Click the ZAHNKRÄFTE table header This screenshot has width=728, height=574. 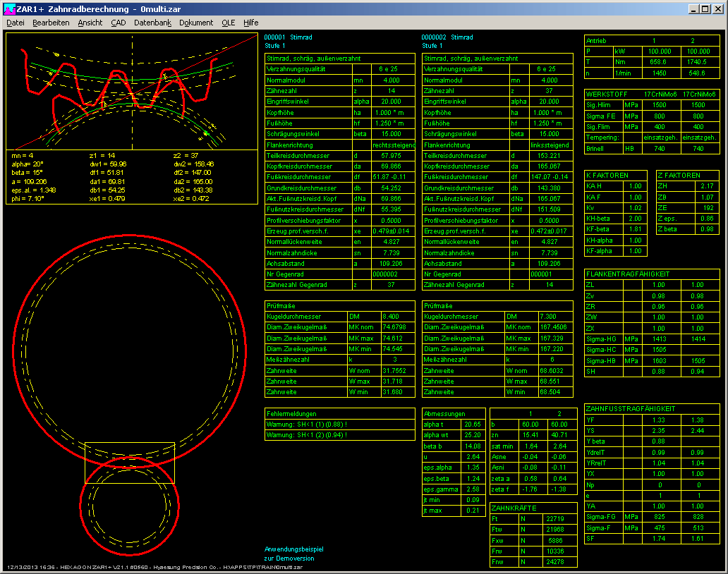[514, 508]
